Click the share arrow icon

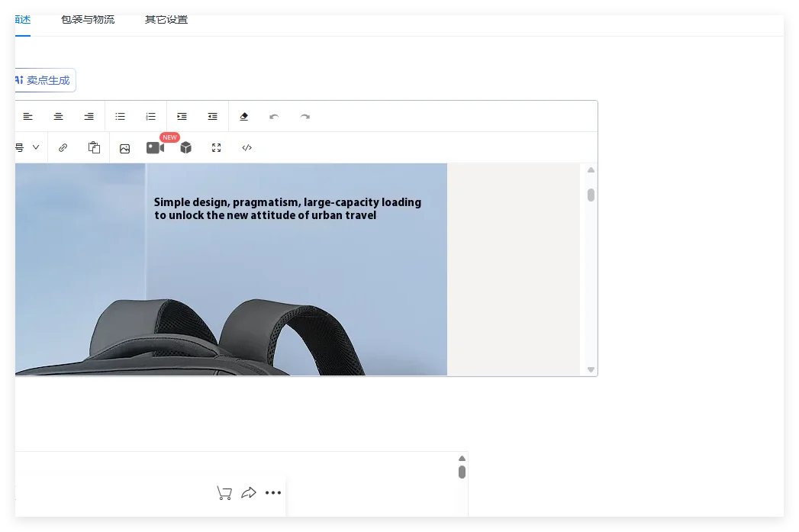pyautogui.click(x=249, y=493)
